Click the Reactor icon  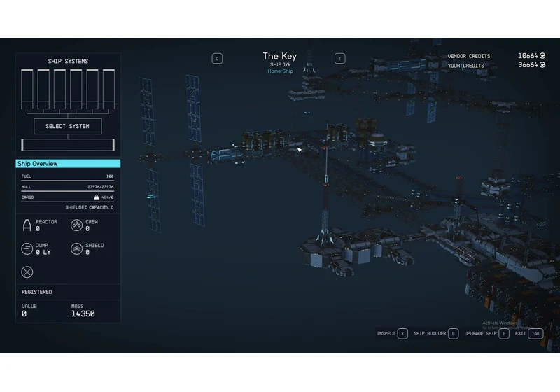pyautogui.click(x=27, y=225)
